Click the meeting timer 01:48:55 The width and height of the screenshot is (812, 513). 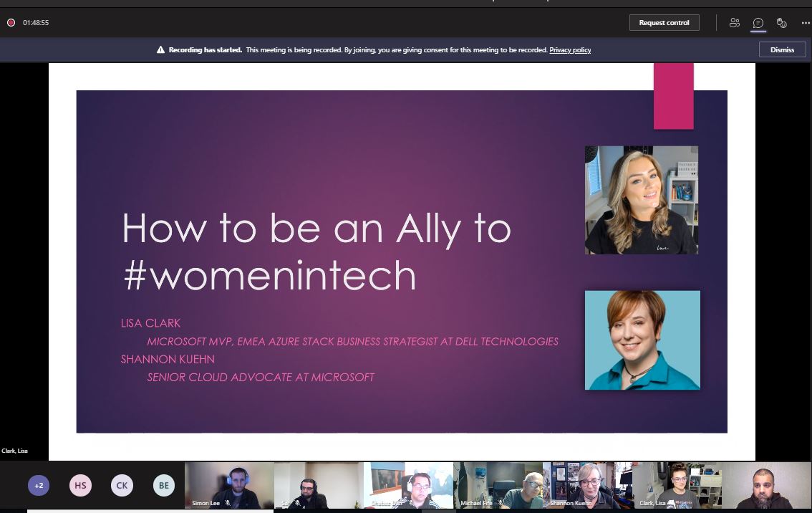coord(36,23)
